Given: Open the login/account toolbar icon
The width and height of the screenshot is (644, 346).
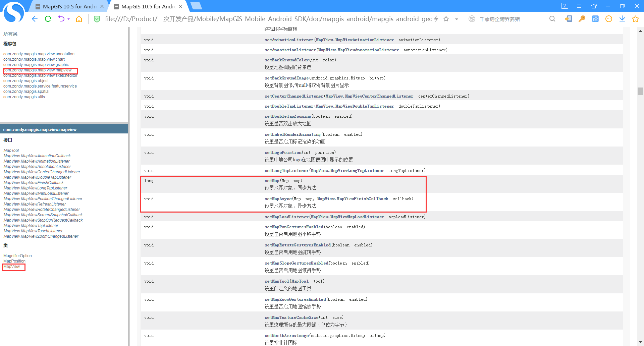Looking at the screenshot, I should pyautogui.click(x=569, y=19).
